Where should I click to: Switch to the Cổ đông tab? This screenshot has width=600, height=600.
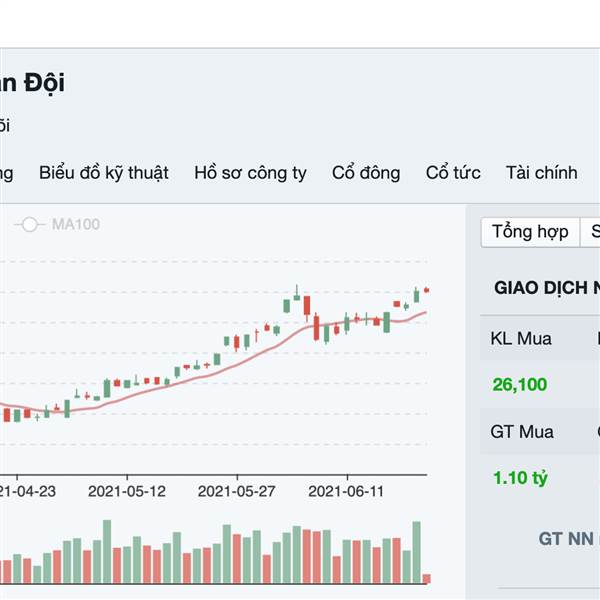[366, 173]
